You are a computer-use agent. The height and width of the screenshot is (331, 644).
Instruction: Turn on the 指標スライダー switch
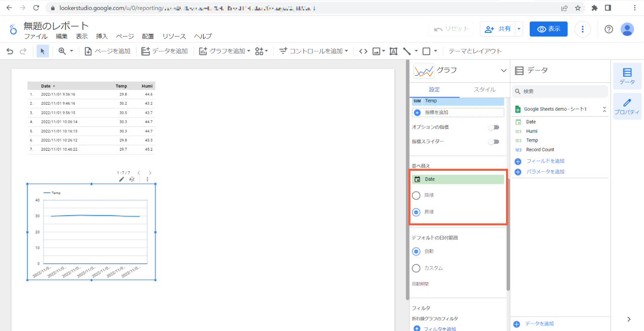coord(493,142)
